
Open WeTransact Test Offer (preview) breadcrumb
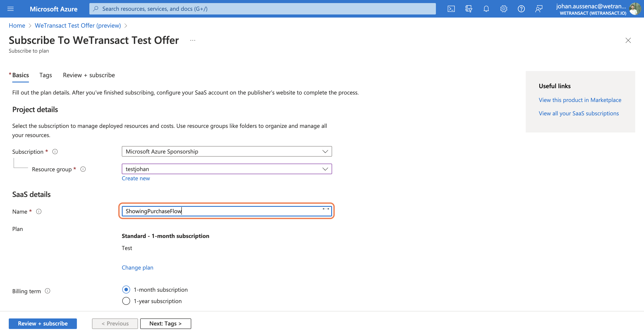[x=78, y=25]
